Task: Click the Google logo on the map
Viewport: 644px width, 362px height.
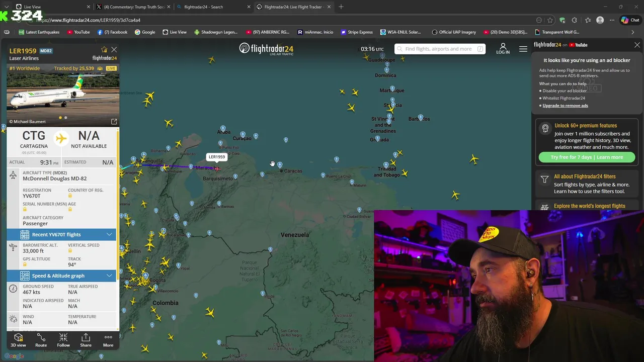Action: (x=14, y=356)
